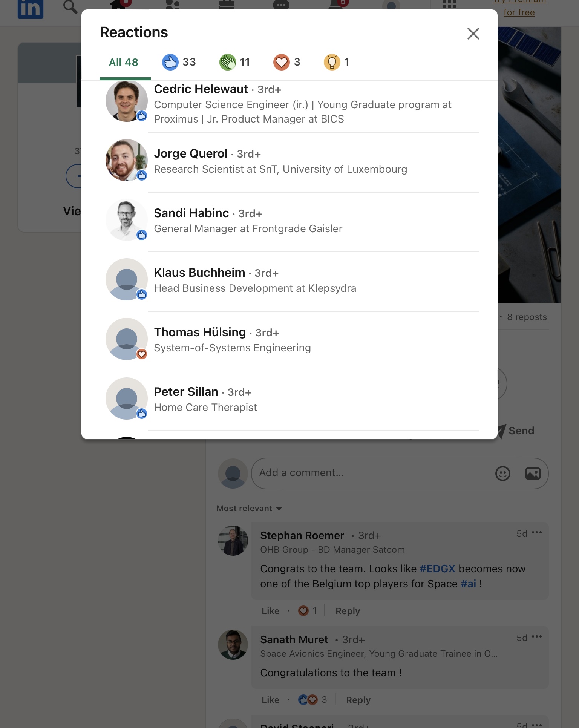Filter by Celebrate clap reactions (11)
The height and width of the screenshot is (728, 579).
(x=235, y=62)
